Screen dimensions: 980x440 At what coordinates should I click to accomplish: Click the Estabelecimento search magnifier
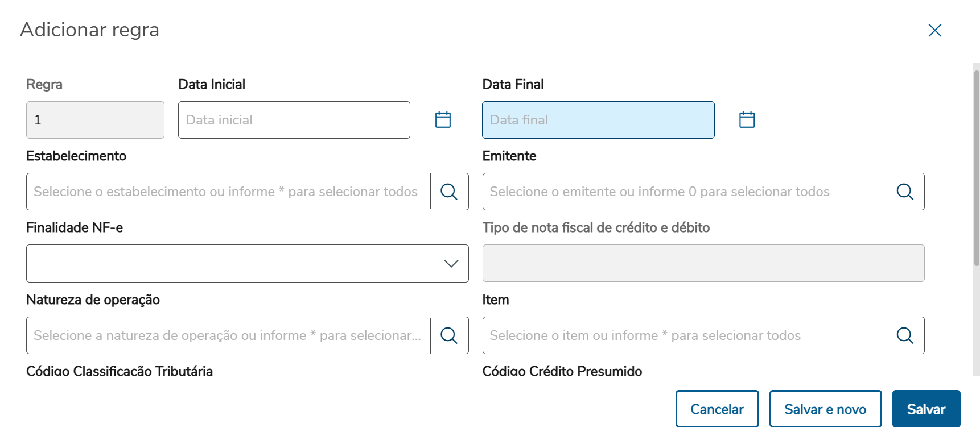click(x=449, y=192)
